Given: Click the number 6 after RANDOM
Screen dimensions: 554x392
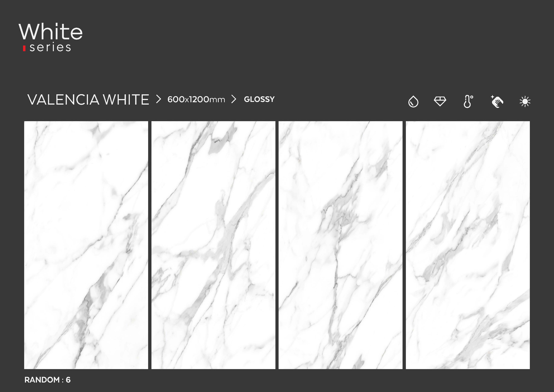Looking at the screenshot, I should point(68,380).
